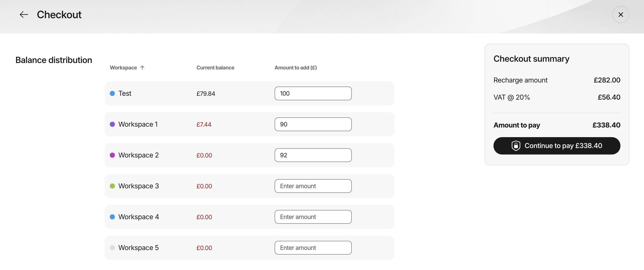Click the Amount to add (£) header
This screenshot has height=270, width=644.
click(295, 68)
